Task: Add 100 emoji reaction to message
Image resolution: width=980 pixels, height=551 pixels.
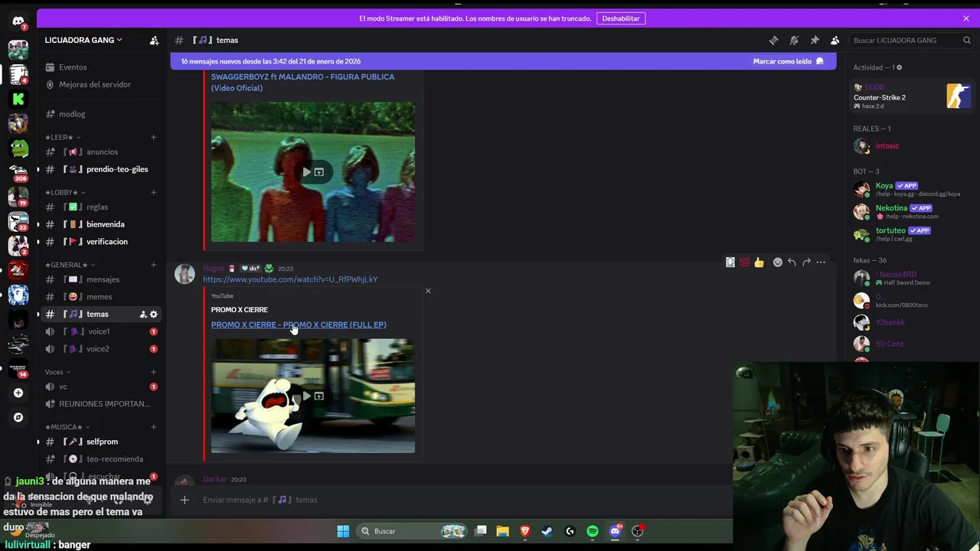Action: click(744, 262)
